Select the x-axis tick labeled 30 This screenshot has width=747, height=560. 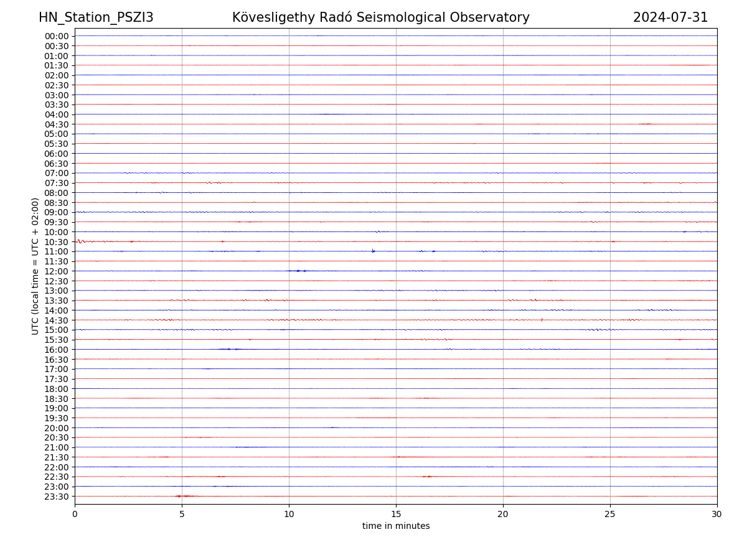[x=717, y=514]
